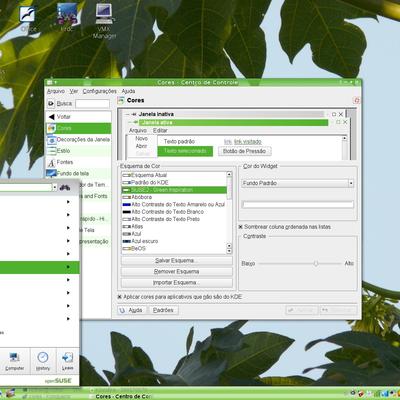The width and height of the screenshot is (400, 400).
Task: Click the scheme list scroll-down arrow
Action: (229, 251)
